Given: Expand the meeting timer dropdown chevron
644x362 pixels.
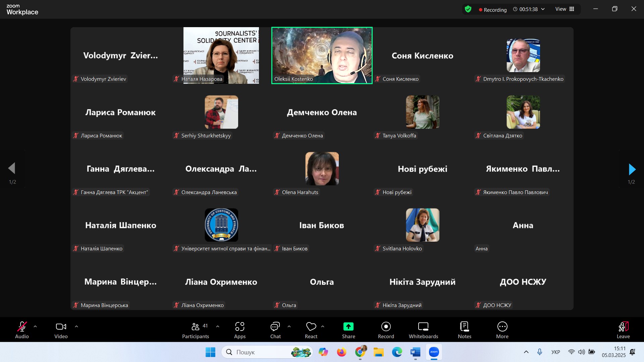Looking at the screenshot, I should tap(543, 9).
